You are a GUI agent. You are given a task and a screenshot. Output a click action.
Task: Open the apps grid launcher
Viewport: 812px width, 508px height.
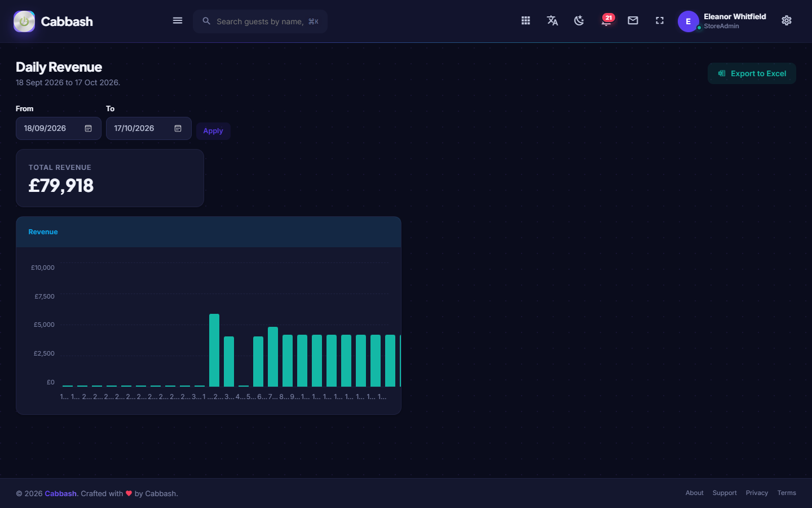[526, 21]
